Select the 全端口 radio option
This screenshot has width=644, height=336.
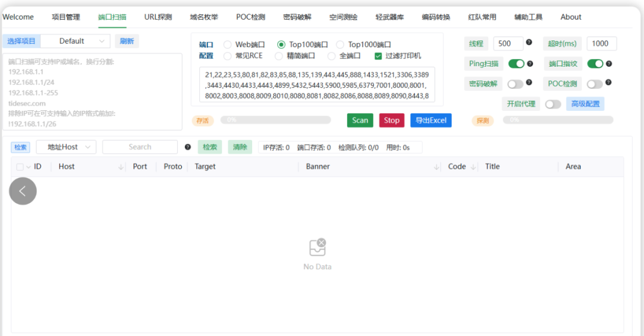[x=332, y=56]
